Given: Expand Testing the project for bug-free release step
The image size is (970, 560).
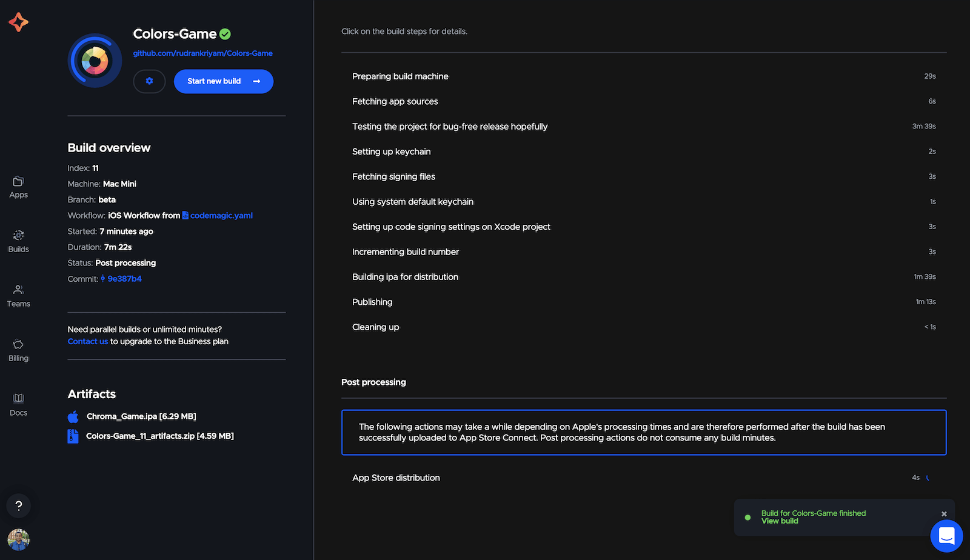Looking at the screenshot, I should tap(644, 126).
